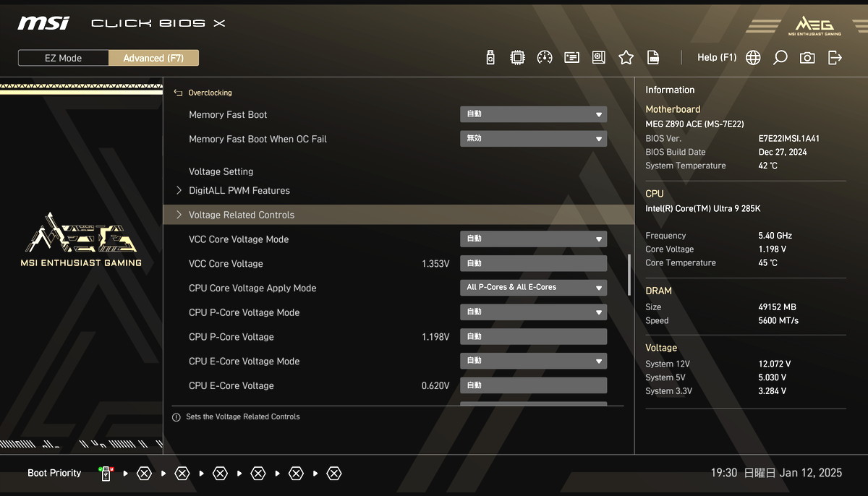Click Core Temperature value "45 °C"
The image size is (868, 496).
click(x=767, y=263)
